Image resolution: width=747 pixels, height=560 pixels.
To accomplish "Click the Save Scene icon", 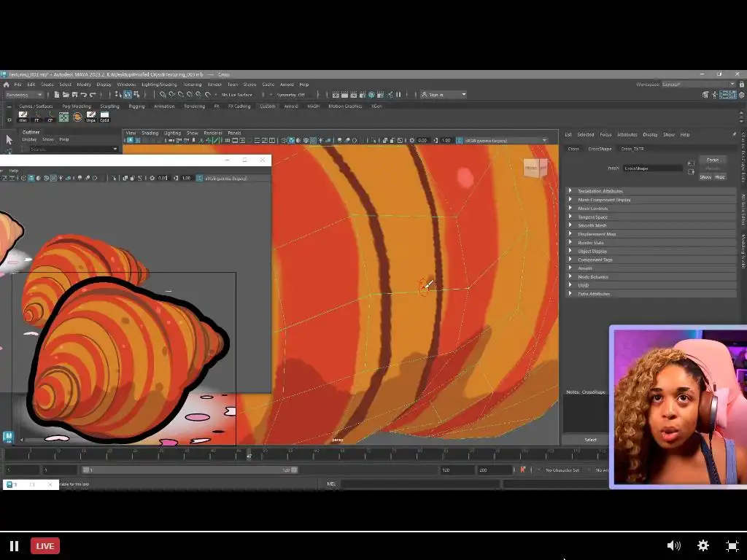I will coord(75,95).
